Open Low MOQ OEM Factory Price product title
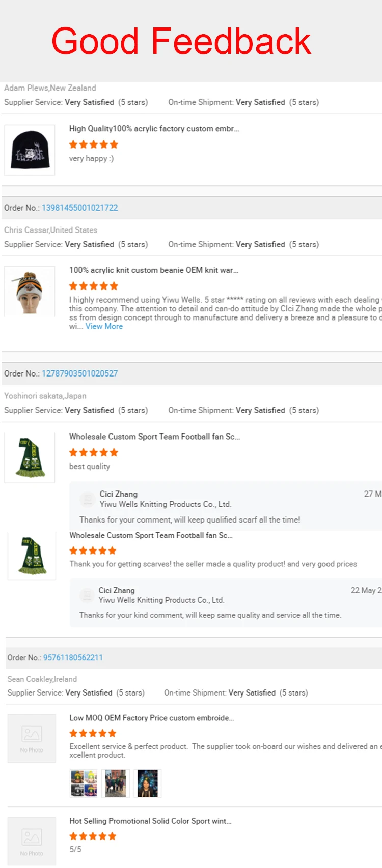The height and width of the screenshot is (868, 382). click(x=151, y=718)
